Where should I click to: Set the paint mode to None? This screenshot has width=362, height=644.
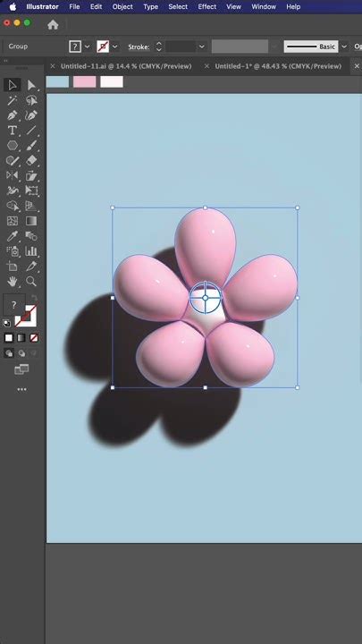click(34, 338)
